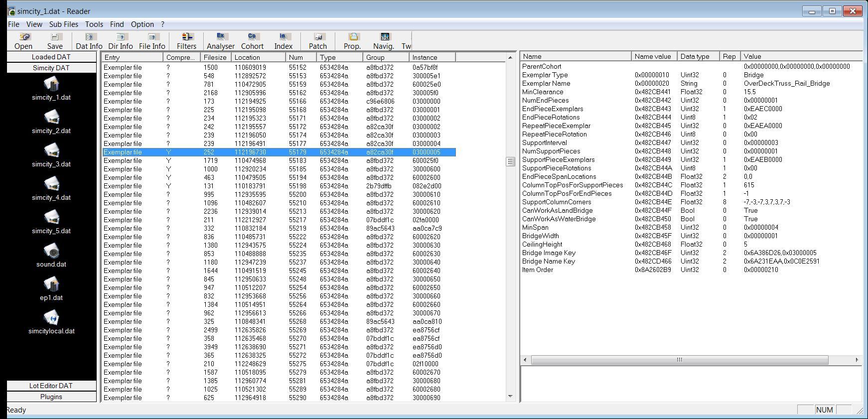The image size is (868, 419).
Task: Click the Data type column header
Action: (699, 56)
